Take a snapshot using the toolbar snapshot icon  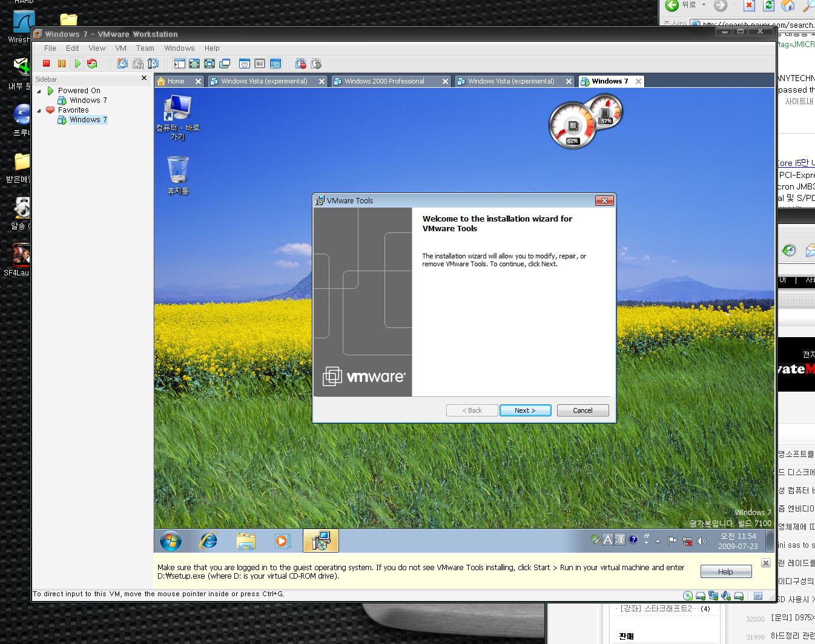pos(122,64)
